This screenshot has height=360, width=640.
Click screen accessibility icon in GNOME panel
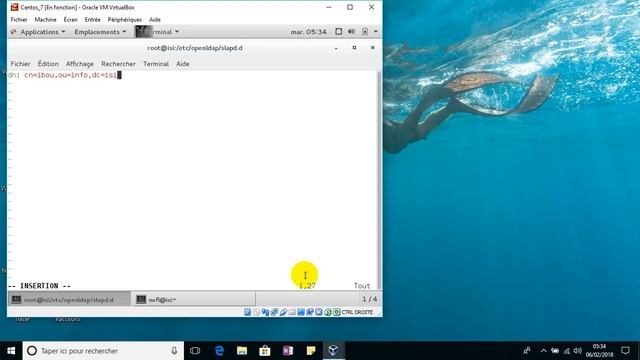click(338, 31)
